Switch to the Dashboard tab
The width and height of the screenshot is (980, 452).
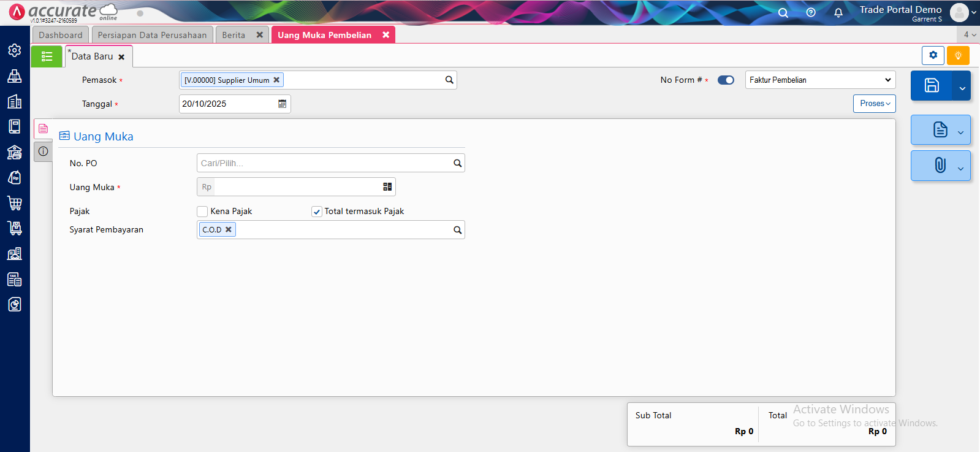tap(60, 35)
